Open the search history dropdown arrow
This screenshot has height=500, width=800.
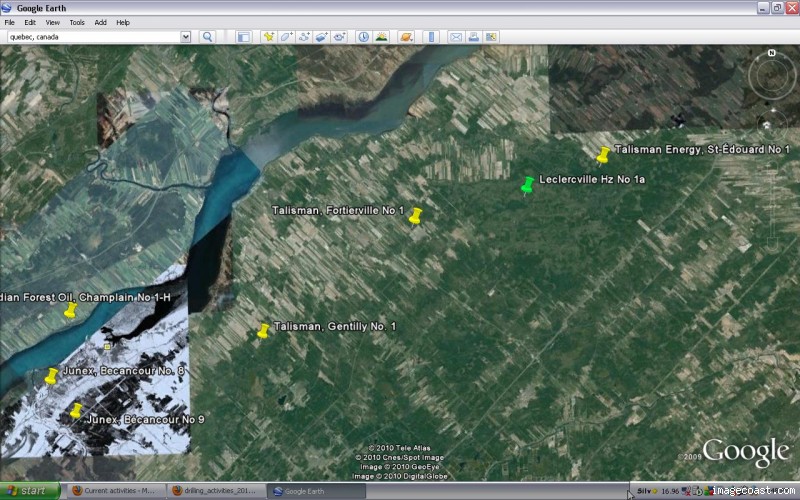186,37
